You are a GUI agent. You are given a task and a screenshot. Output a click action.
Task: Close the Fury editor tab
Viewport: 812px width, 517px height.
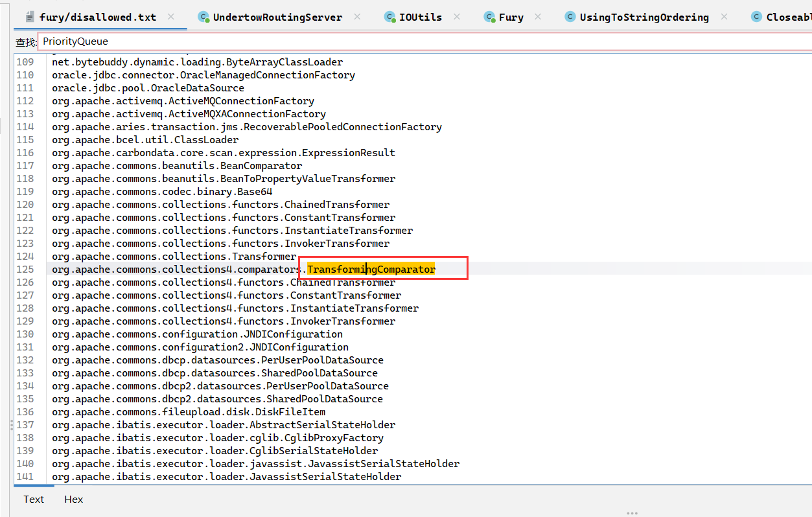click(538, 17)
